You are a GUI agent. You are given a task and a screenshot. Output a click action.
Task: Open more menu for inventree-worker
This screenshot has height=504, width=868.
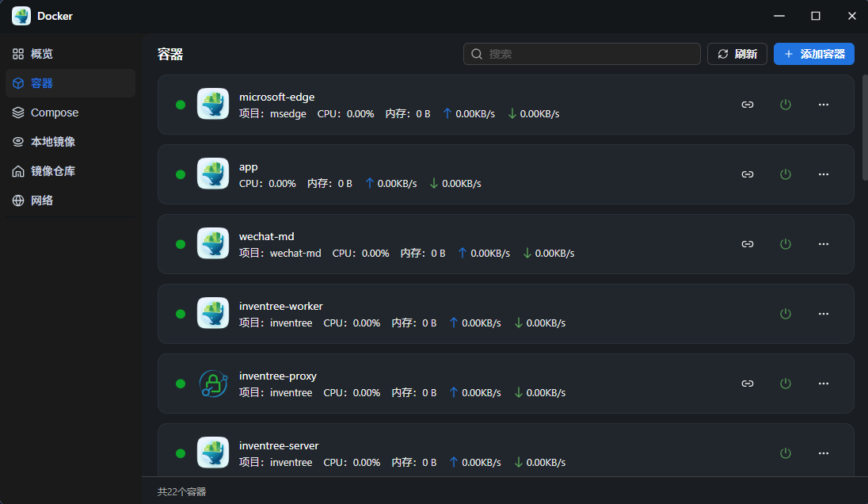coord(824,314)
